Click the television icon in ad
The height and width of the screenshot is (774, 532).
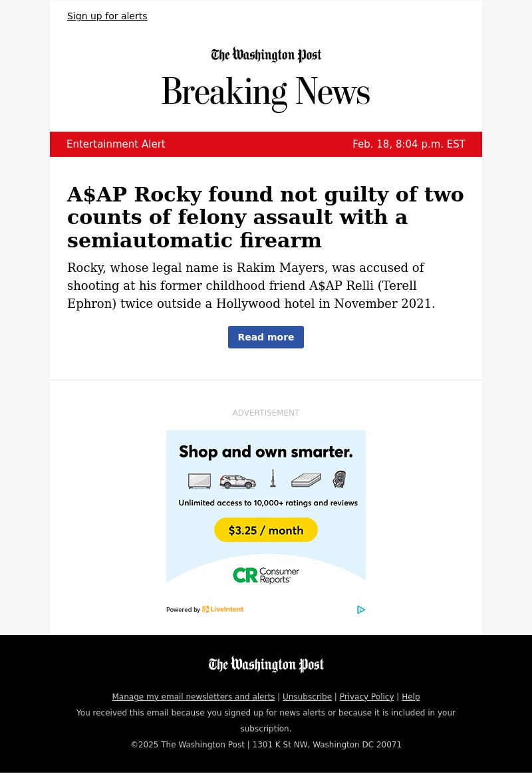pos(199,481)
